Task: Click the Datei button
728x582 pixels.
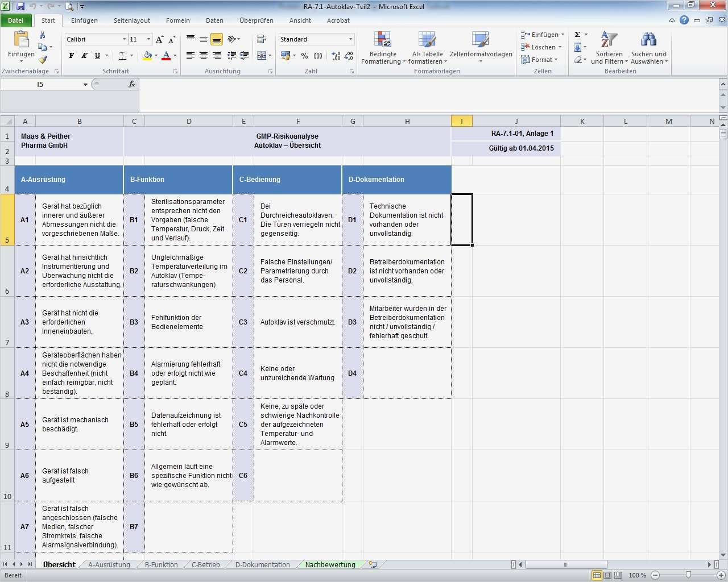Action: click(x=16, y=20)
